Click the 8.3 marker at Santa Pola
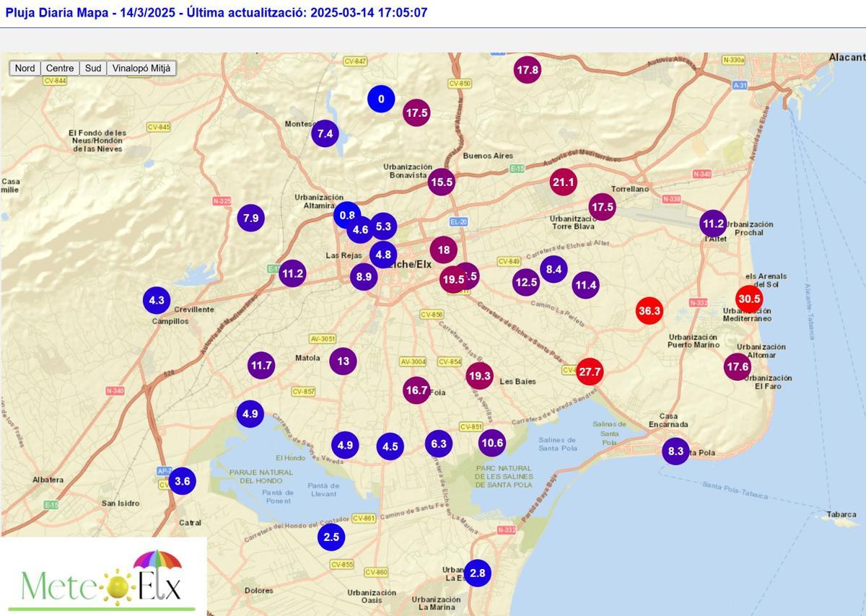This screenshot has height=616, width=866. (x=675, y=452)
